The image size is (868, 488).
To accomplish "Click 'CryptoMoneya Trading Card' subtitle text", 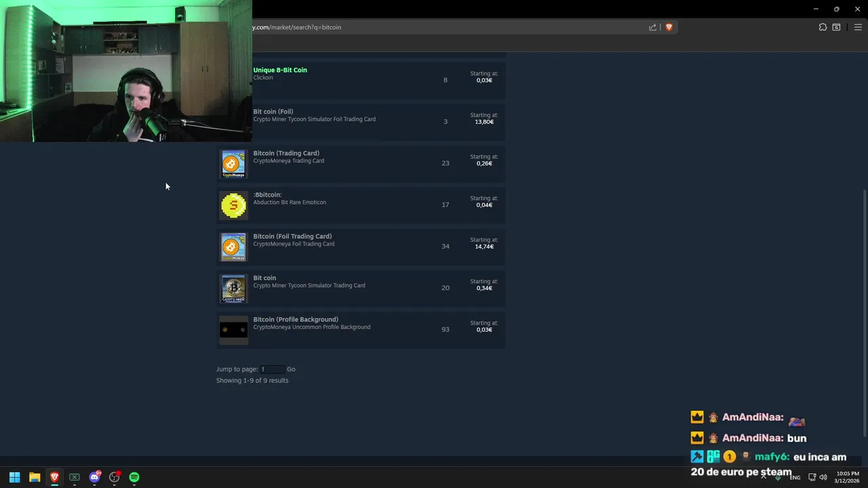I will (288, 161).
